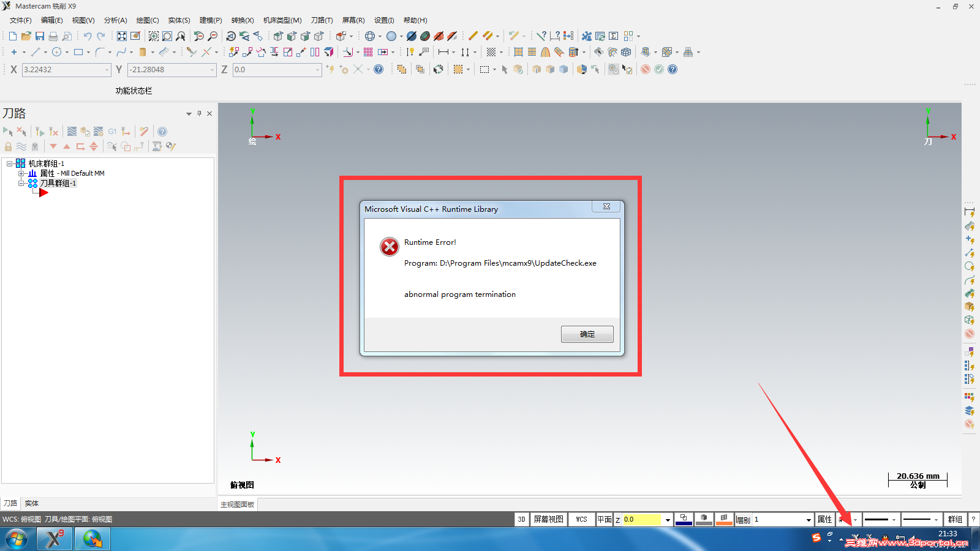Move insert arrow down with red down triangle

53,146
